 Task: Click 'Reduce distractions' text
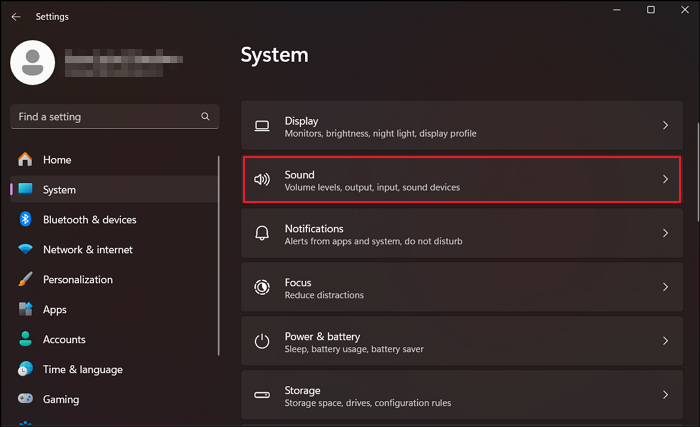coord(324,295)
